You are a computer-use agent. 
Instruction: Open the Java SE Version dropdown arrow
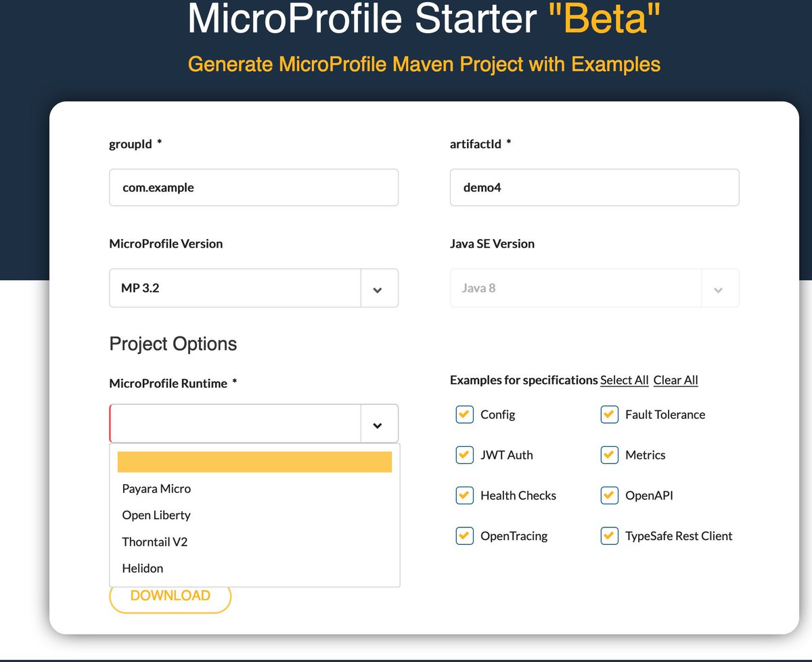point(719,289)
